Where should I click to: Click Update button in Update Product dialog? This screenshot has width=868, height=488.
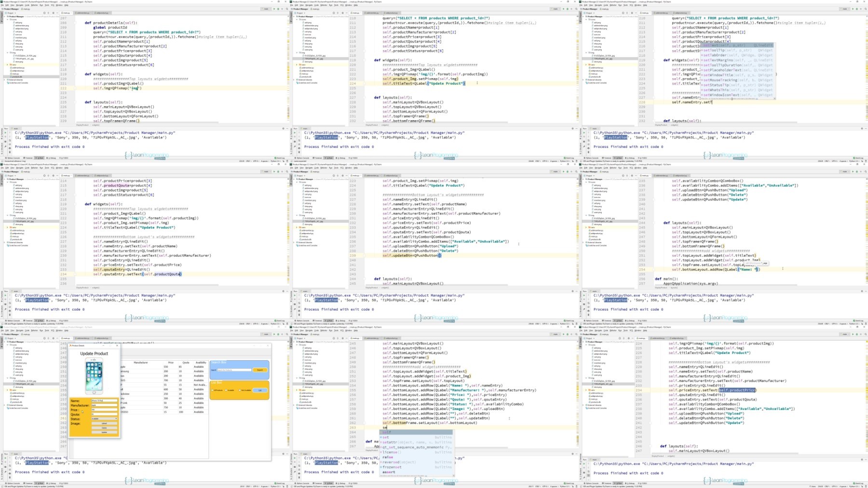point(104,432)
